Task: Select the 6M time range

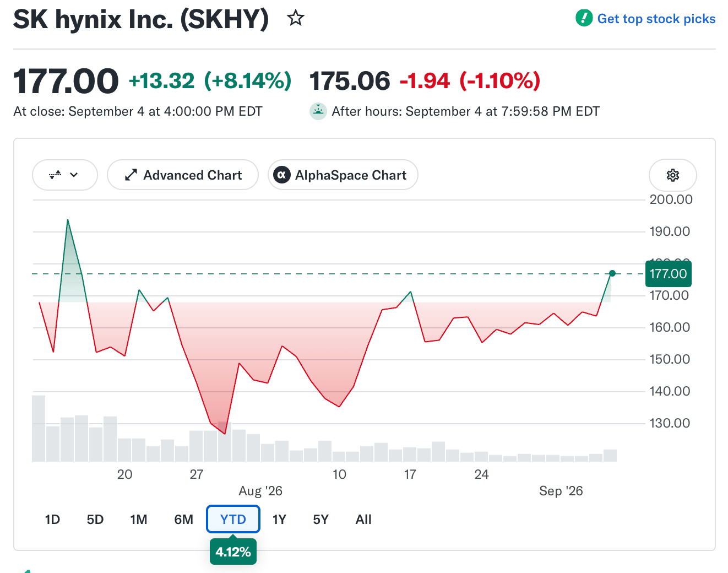Action: 184,520
